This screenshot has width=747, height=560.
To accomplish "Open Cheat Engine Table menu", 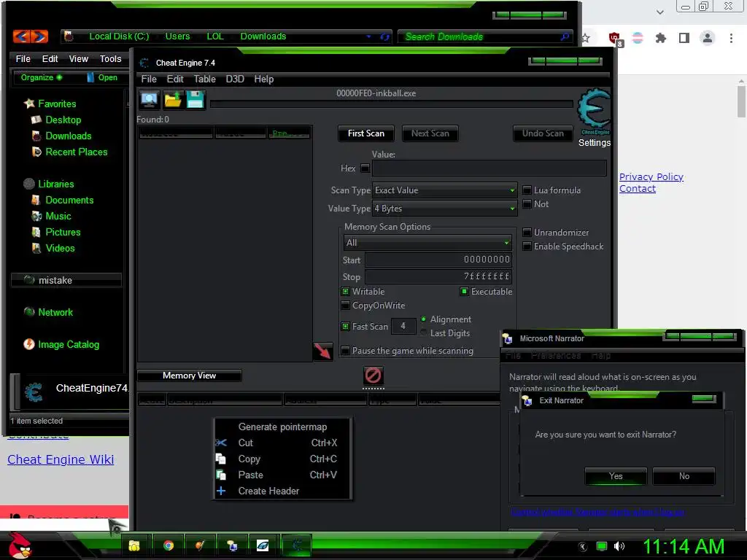I will tap(204, 79).
